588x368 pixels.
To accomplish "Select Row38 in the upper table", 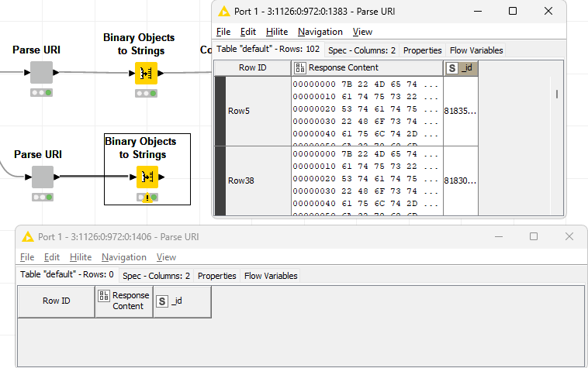I will [241, 181].
